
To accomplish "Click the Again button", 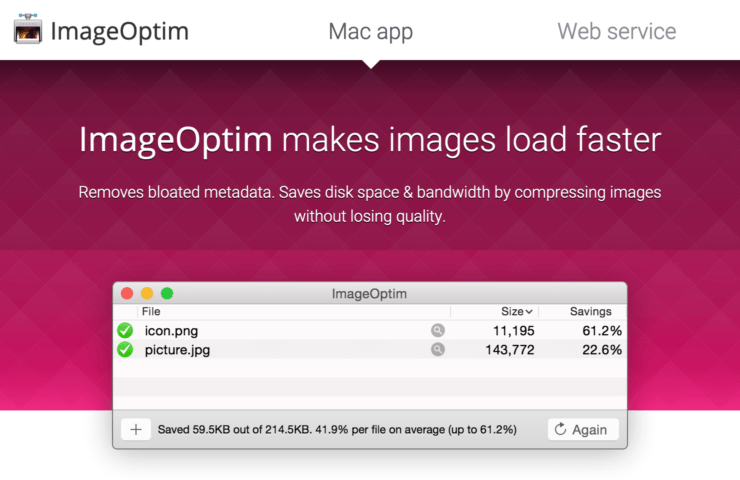I will click(x=583, y=429).
